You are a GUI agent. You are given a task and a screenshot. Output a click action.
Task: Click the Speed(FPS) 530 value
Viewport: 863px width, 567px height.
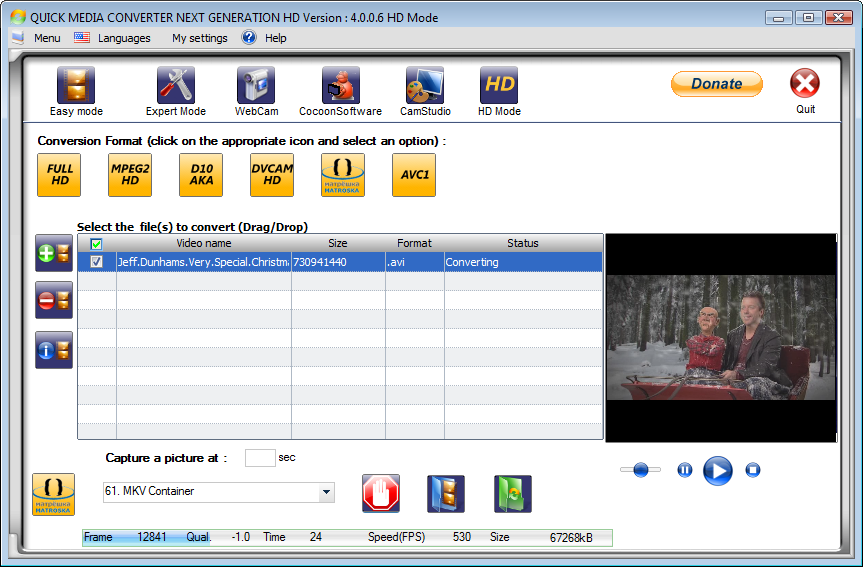click(x=462, y=537)
